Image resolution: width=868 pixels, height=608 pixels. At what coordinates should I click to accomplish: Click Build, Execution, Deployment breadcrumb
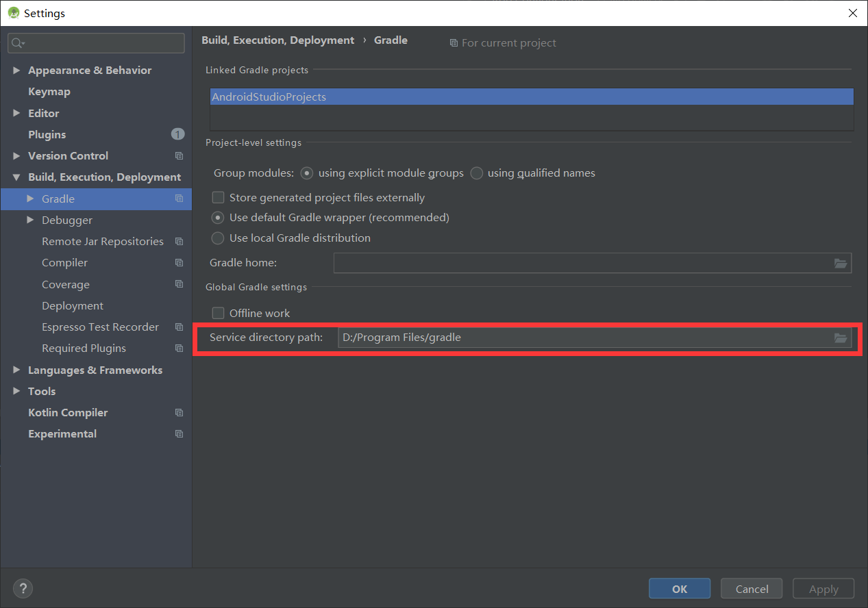pos(278,40)
